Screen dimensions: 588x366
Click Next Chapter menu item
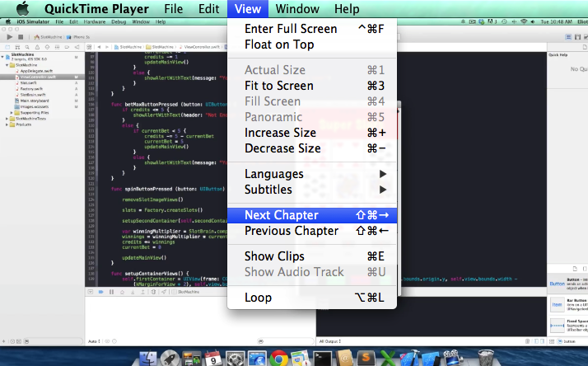click(x=312, y=215)
